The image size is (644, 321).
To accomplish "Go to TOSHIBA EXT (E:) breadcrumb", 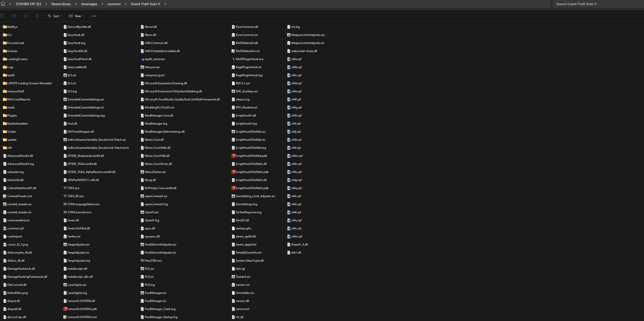I will [28, 4].
